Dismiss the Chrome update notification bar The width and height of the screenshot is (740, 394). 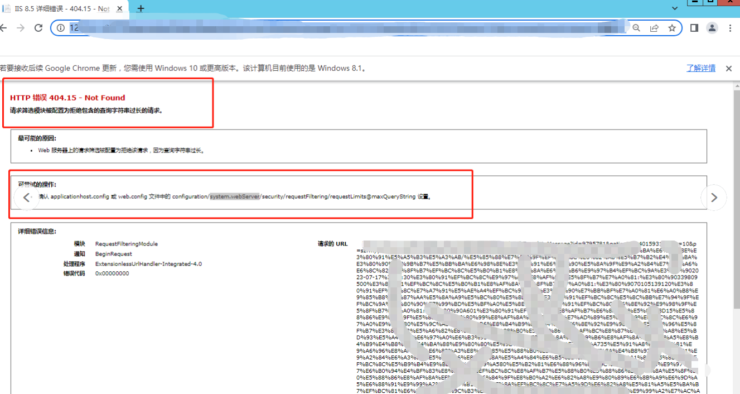click(729, 68)
